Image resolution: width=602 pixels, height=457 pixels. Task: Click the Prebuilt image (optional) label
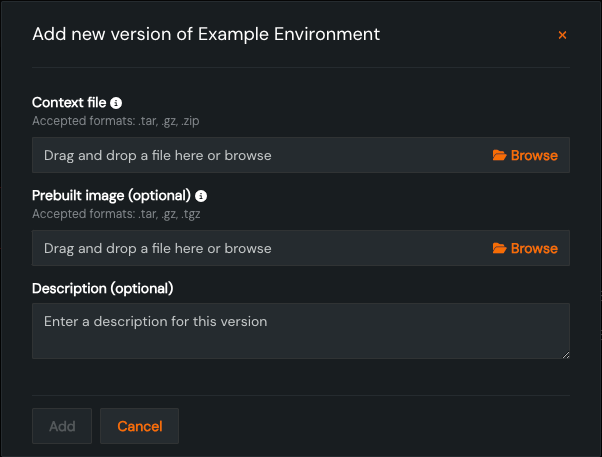point(111,196)
